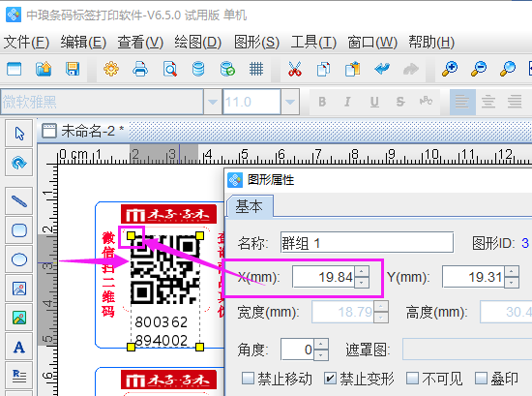Open the 窗口(W) menu
Screen dimensions: 532x396
[x=372, y=42]
